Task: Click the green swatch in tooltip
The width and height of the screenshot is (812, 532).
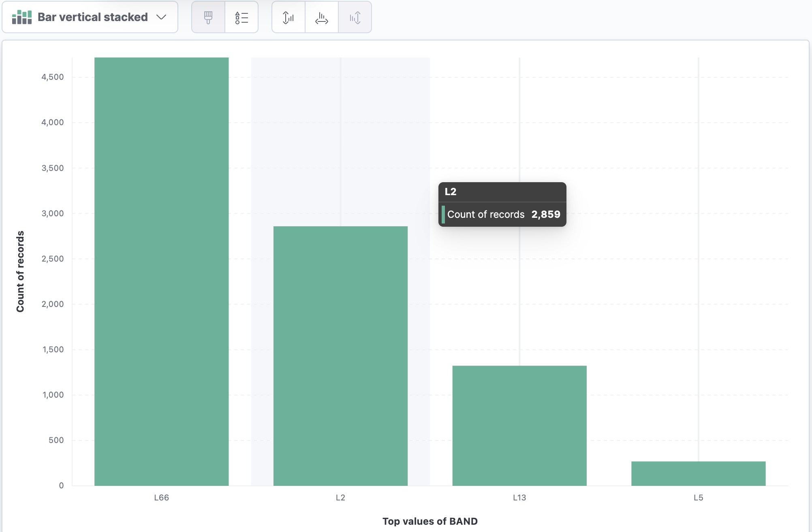Action: 443,215
